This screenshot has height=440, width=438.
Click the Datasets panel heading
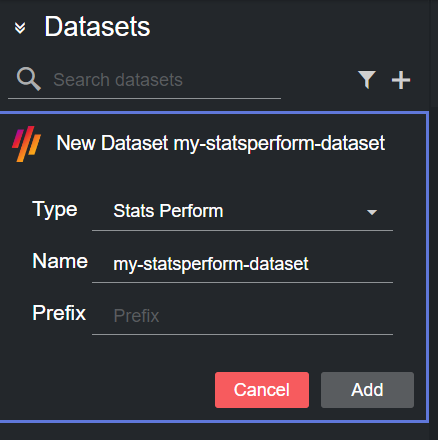[97, 27]
